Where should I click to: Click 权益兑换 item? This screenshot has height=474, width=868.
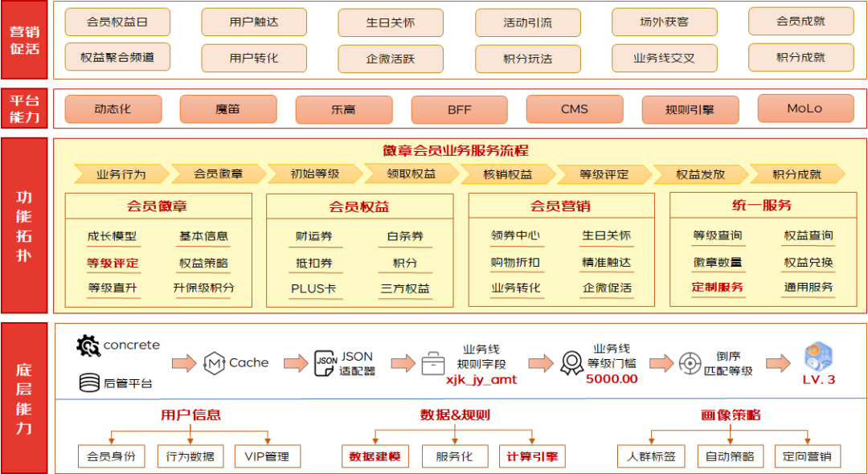pyautogui.click(x=809, y=262)
